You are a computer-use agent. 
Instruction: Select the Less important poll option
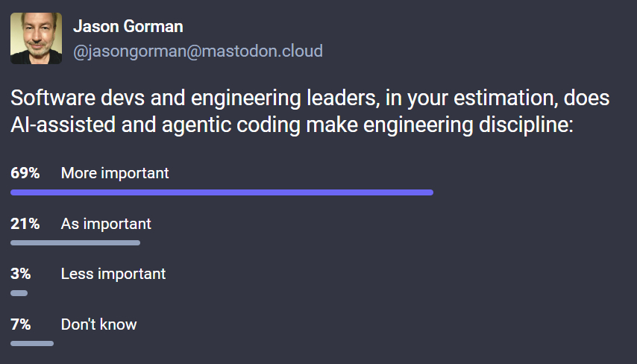click(113, 274)
